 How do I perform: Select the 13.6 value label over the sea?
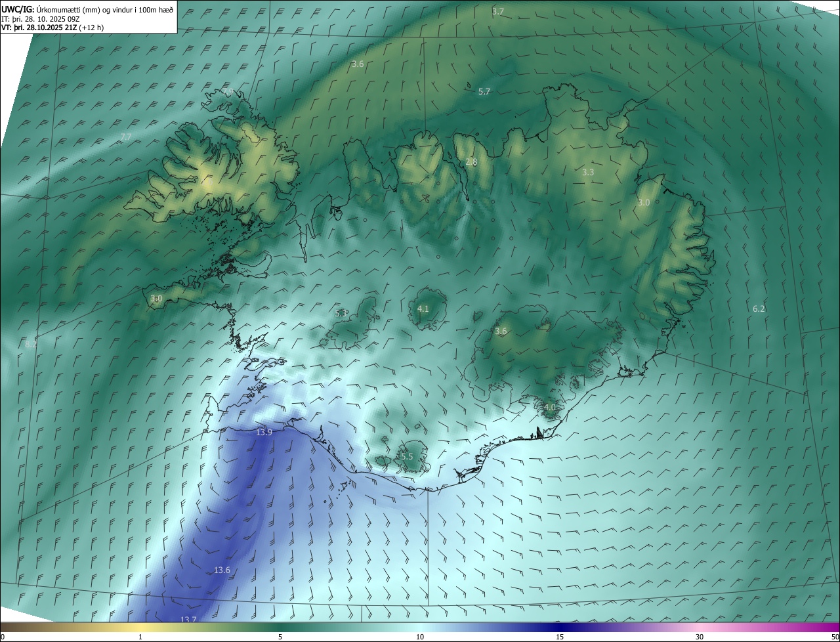(222, 570)
